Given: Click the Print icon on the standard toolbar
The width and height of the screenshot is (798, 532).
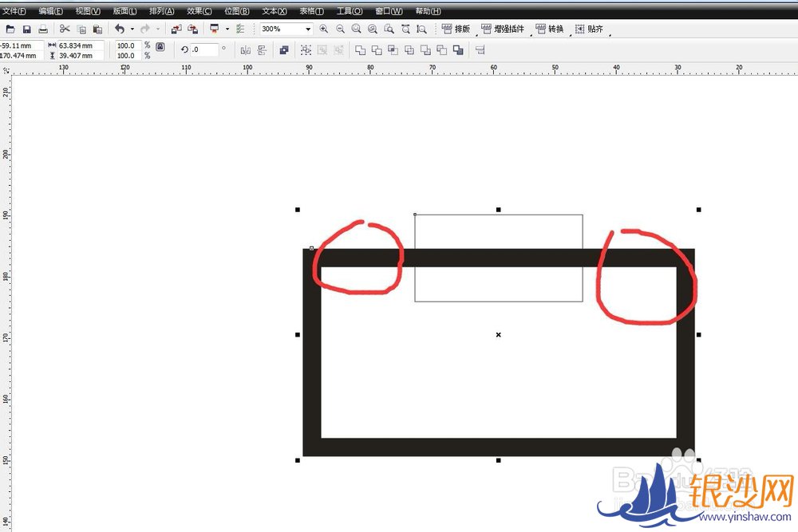Looking at the screenshot, I should [x=44, y=29].
